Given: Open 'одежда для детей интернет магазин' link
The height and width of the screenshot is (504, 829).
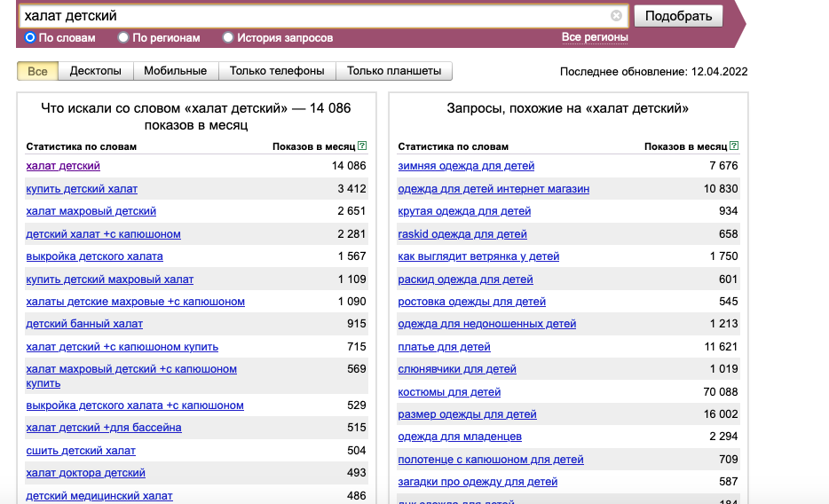Looking at the screenshot, I should tap(493, 189).
